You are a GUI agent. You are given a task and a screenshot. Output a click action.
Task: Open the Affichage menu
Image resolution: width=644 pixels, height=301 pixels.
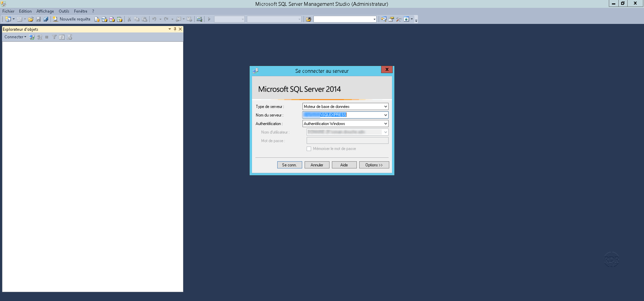[x=45, y=11]
